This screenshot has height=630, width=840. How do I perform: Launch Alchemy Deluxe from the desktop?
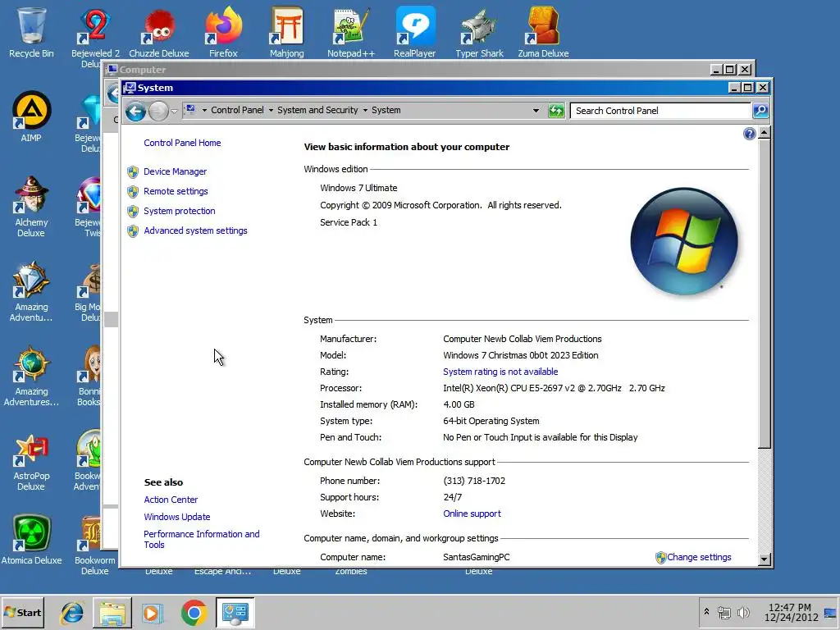point(31,206)
